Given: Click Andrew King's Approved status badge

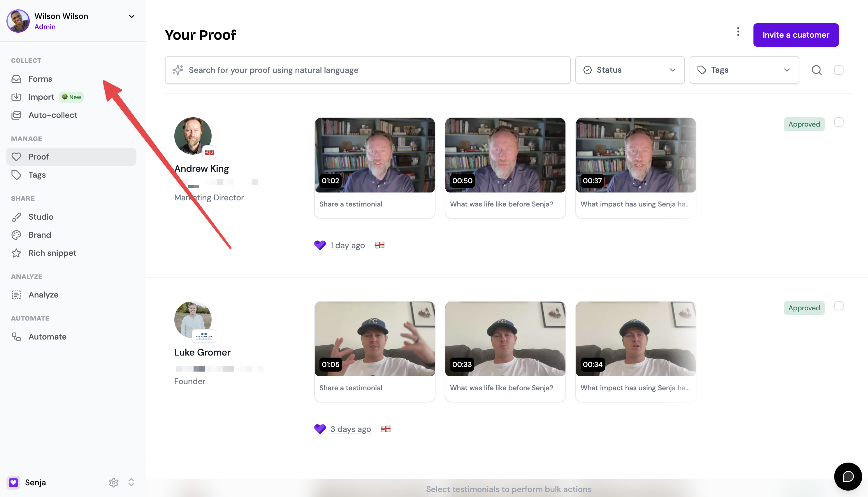Looking at the screenshot, I should point(804,124).
